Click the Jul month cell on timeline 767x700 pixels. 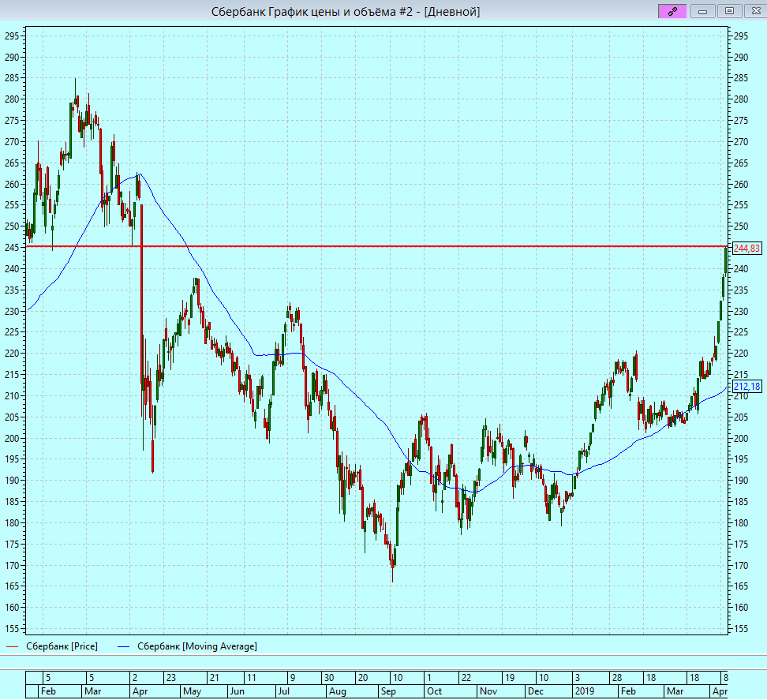tap(301, 691)
